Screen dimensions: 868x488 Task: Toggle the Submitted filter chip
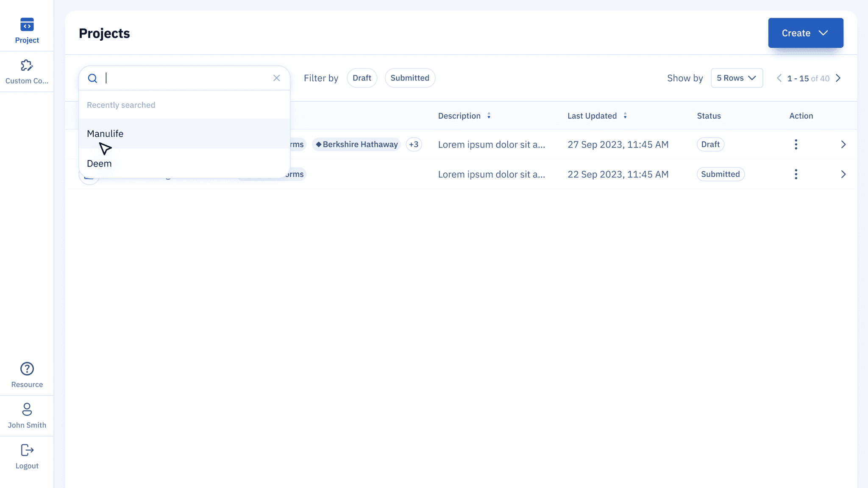409,78
